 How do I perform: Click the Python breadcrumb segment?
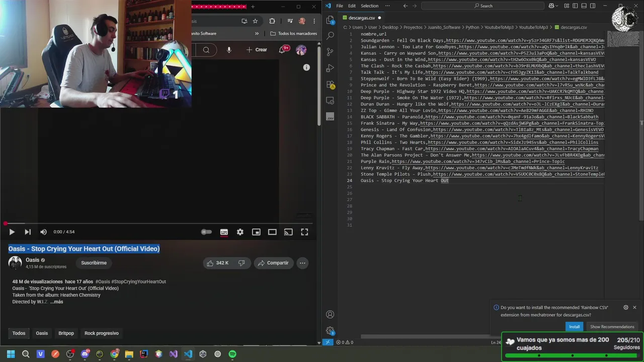pyautogui.click(x=472, y=27)
